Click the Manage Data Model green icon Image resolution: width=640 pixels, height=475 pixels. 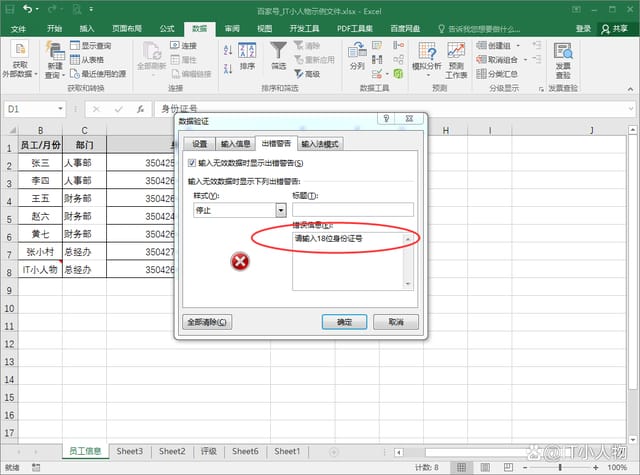tap(398, 74)
